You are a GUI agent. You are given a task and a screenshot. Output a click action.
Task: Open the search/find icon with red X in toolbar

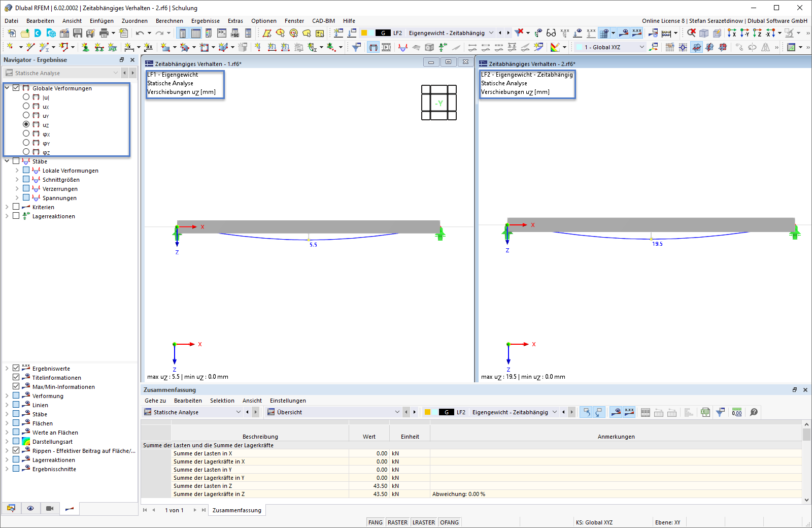pyautogui.click(x=691, y=33)
